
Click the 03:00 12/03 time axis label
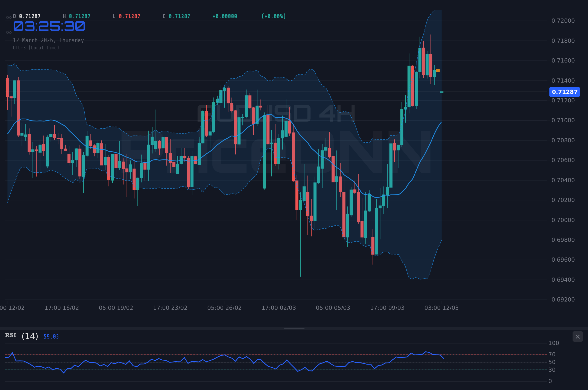(442, 307)
